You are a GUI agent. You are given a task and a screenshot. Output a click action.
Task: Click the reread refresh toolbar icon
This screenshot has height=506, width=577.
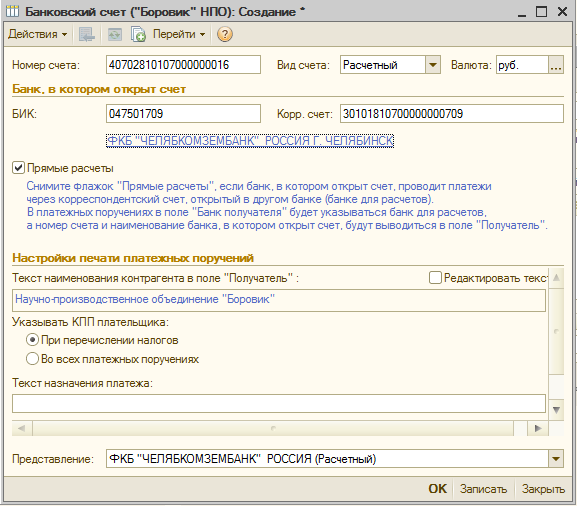114,34
